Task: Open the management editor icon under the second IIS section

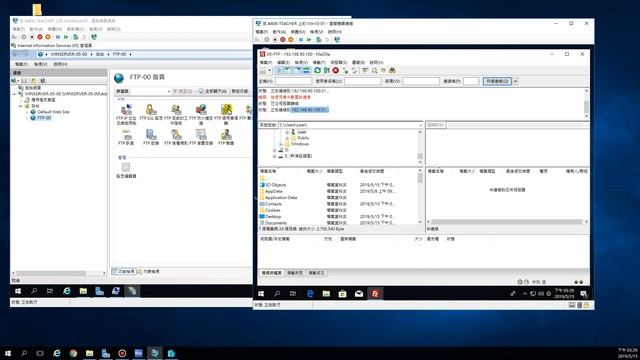Action: (126, 167)
